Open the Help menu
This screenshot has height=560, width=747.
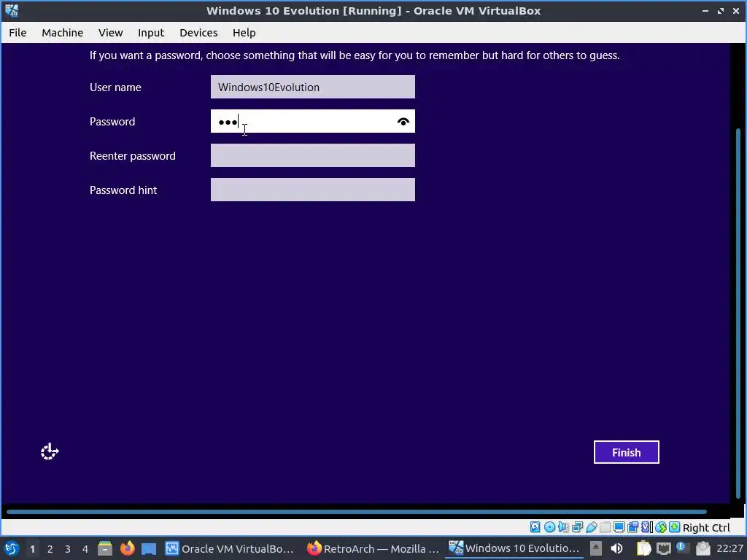[x=244, y=32]
